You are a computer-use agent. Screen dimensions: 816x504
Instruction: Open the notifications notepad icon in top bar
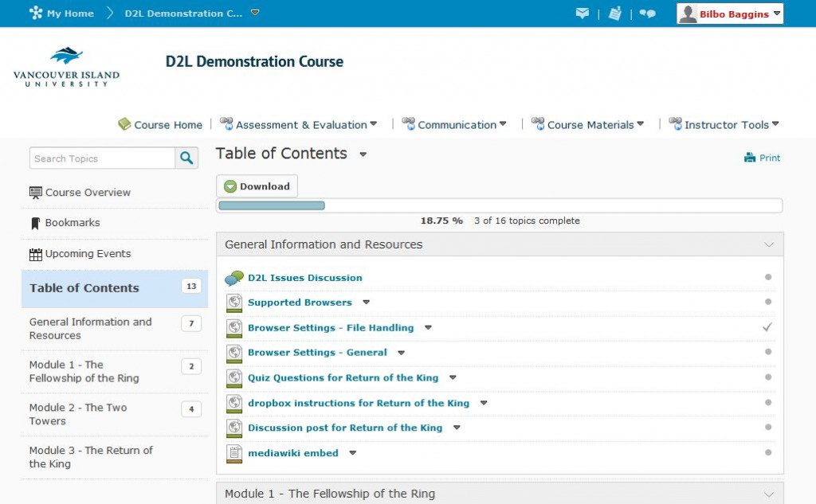pyautogui.click(x=615, y=13)
